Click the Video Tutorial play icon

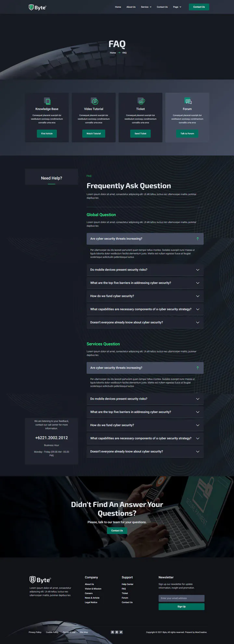point(94,101)
